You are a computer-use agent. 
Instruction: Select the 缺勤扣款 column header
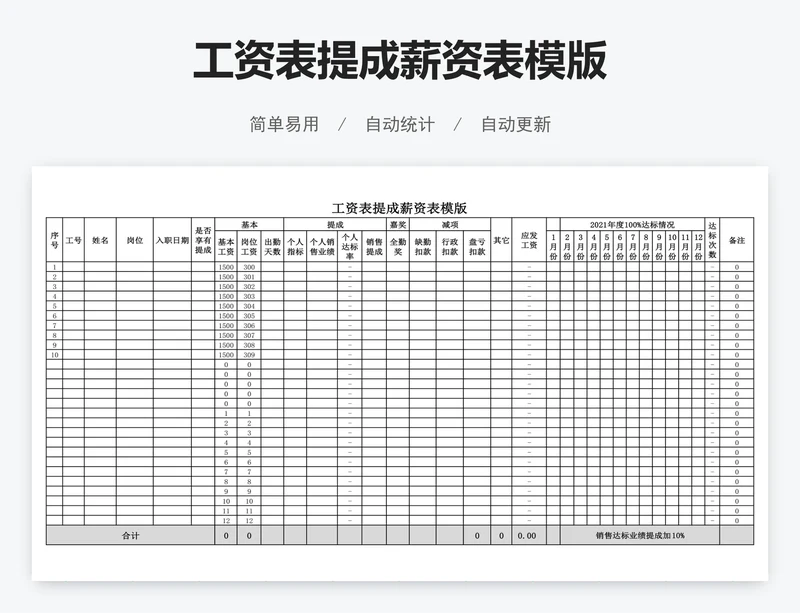[x=423, y=247]
